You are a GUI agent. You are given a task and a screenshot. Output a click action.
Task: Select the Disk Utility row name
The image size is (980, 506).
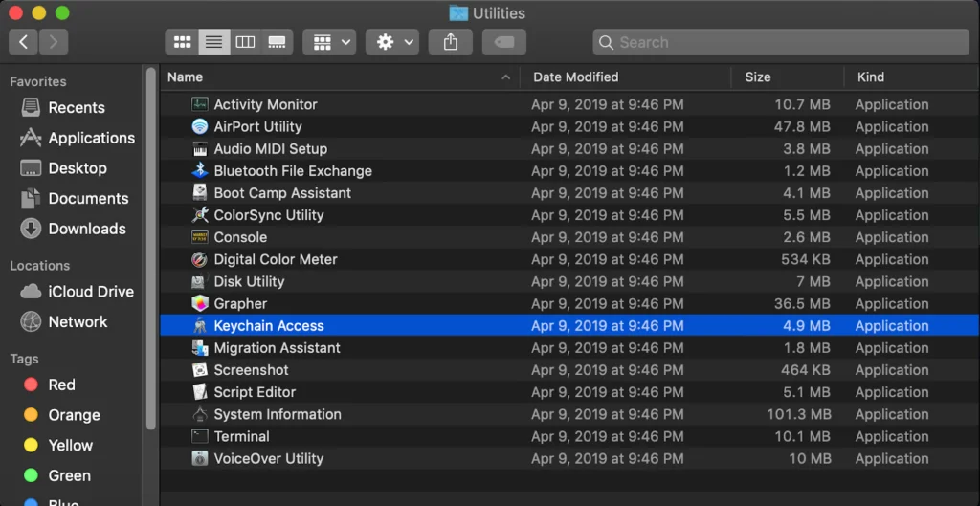[x=249, y=282]
